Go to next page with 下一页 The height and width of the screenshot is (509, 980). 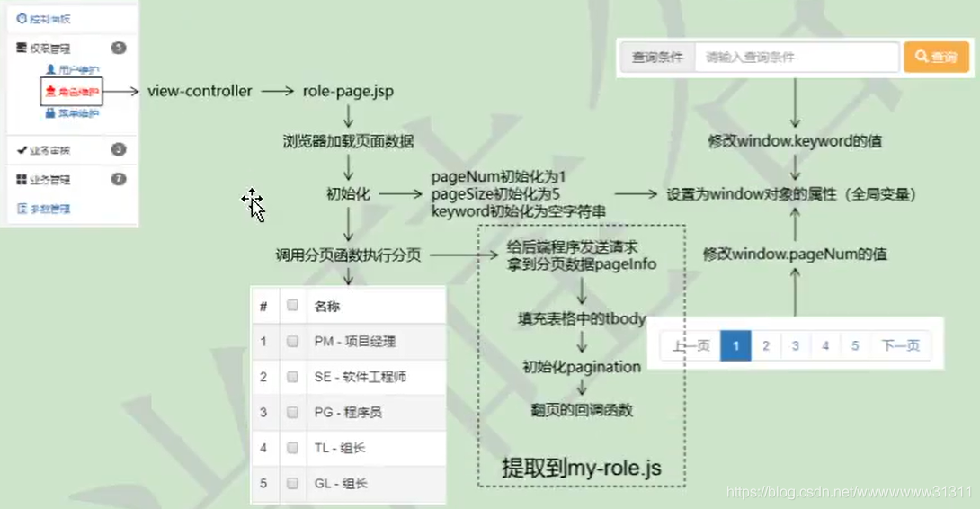[900, 346]
